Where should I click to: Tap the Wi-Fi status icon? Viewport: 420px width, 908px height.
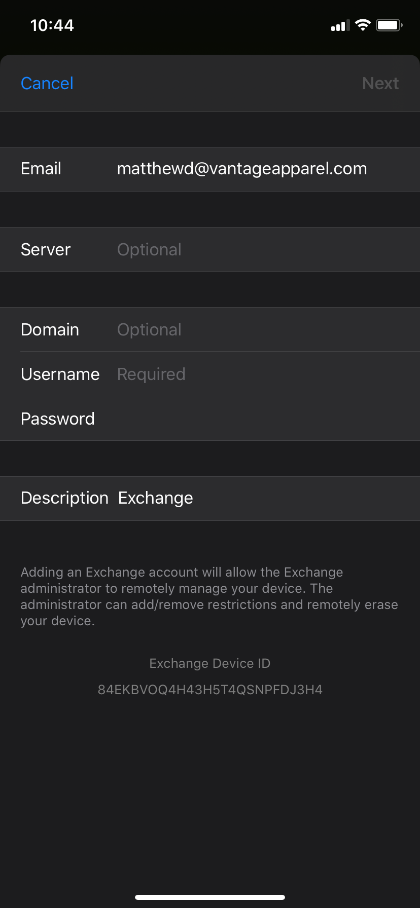[x=363, y=25]
